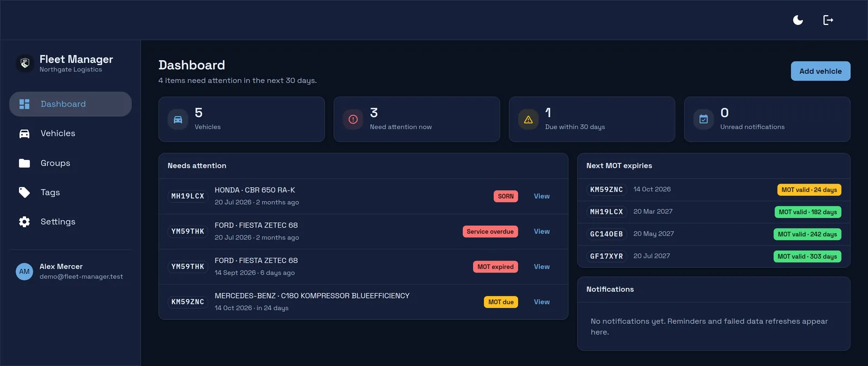Click the MOT due badge
This screenshot has height=366, width=868.
(501, 302)
